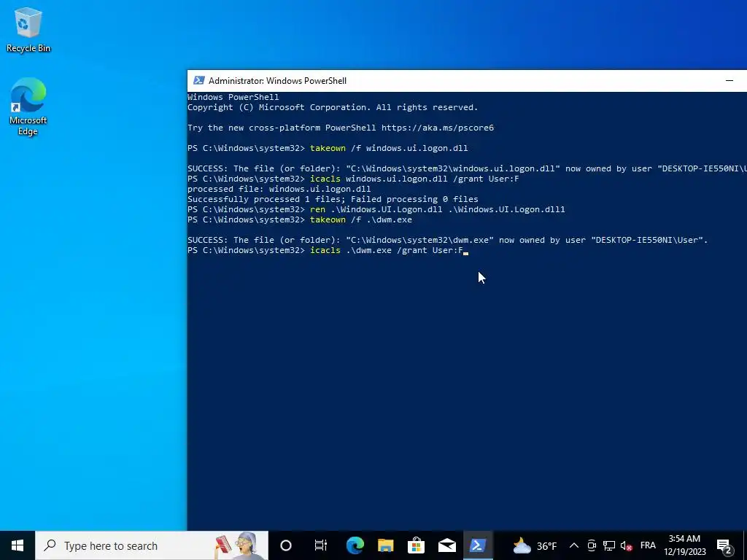The height and width of the screenshot is (560, 747).
Task: Open Task View on the taskbar
Action: (321, 545)
